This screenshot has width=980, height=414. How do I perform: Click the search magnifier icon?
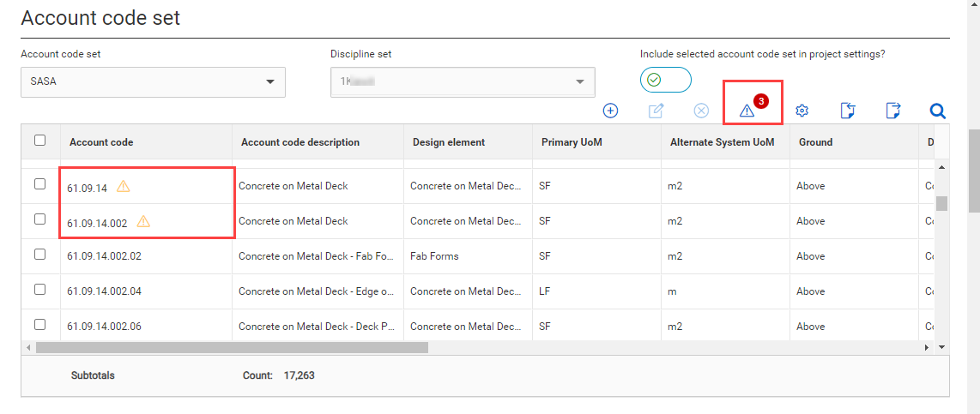point(938,111)
